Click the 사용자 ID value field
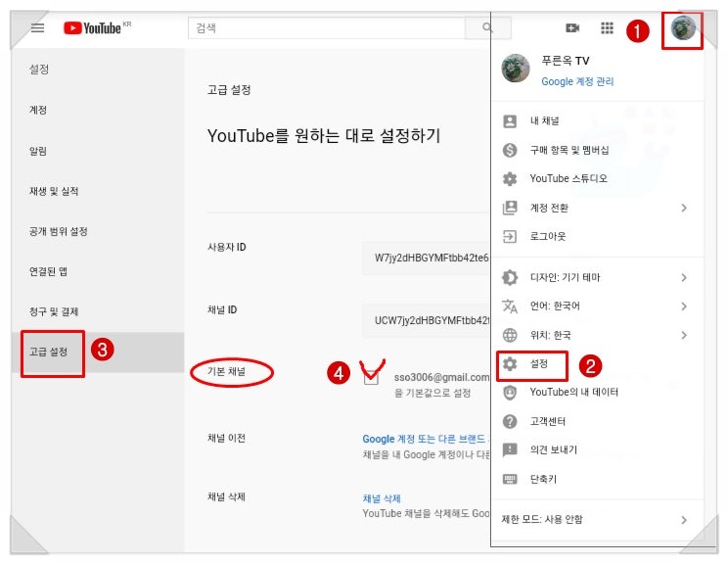This screenshot has height=564, width=728. point(427,258)
